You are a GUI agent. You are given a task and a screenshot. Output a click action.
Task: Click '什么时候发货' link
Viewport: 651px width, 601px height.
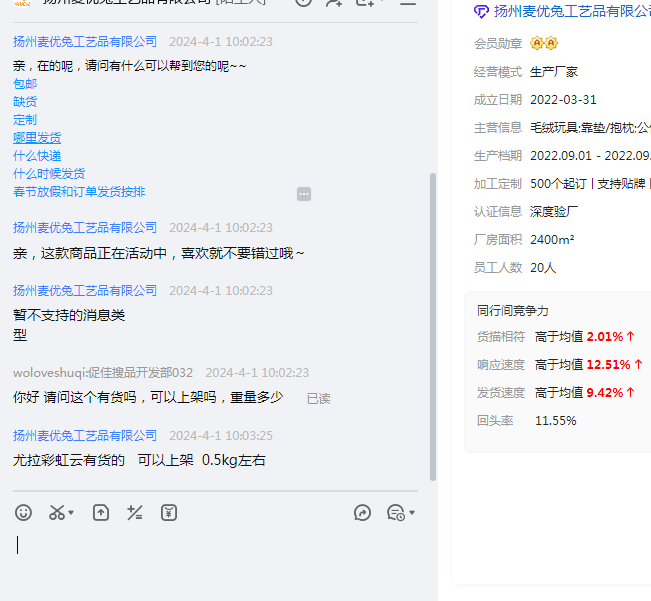pos(49,174)
